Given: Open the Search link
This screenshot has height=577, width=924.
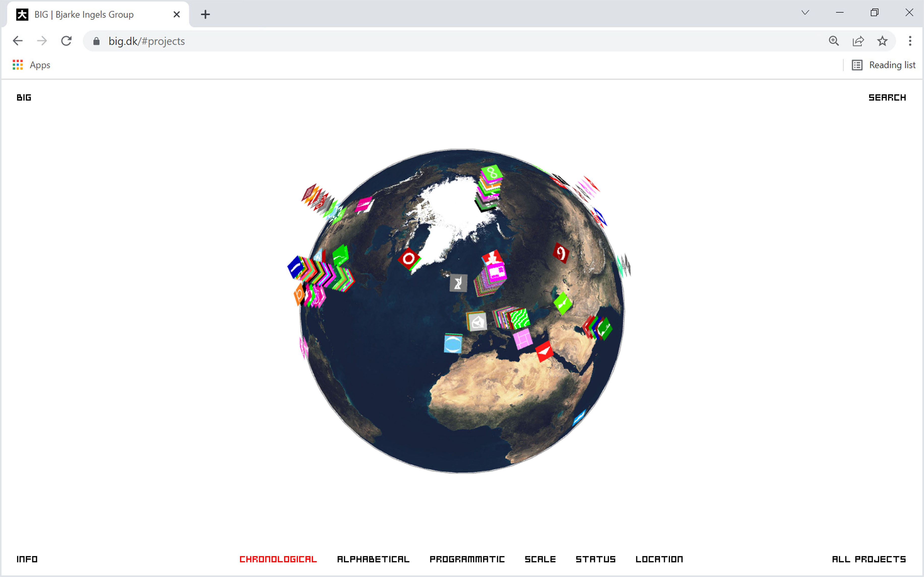Looking at the screenshot, I should [x=887, y=97].
